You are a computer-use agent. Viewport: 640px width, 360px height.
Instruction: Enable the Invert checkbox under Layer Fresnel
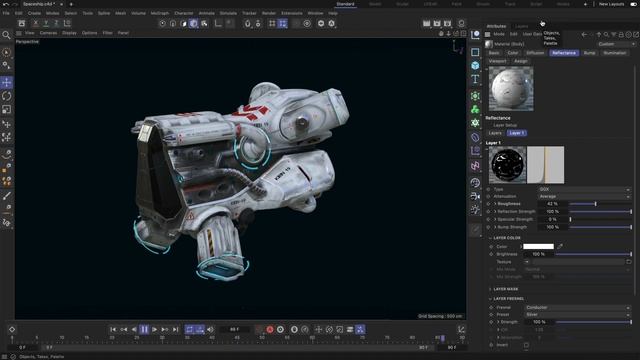[526, 345]
